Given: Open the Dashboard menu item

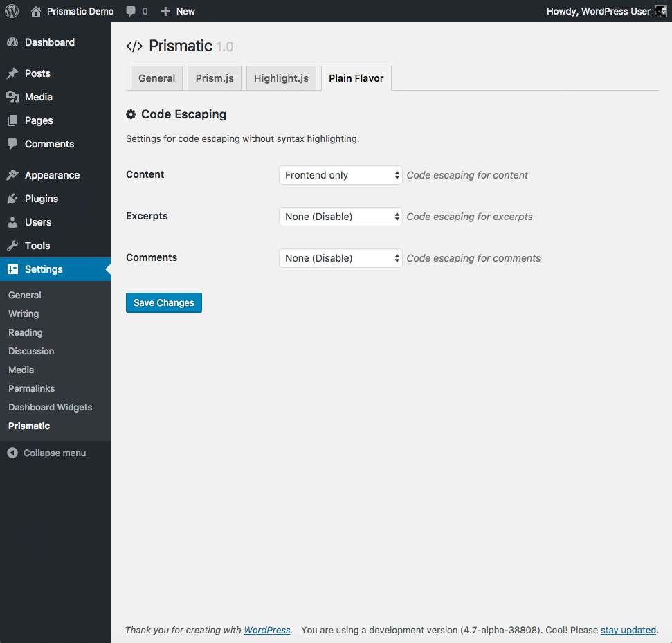Looking at the screenshot, I should point(50,42).
